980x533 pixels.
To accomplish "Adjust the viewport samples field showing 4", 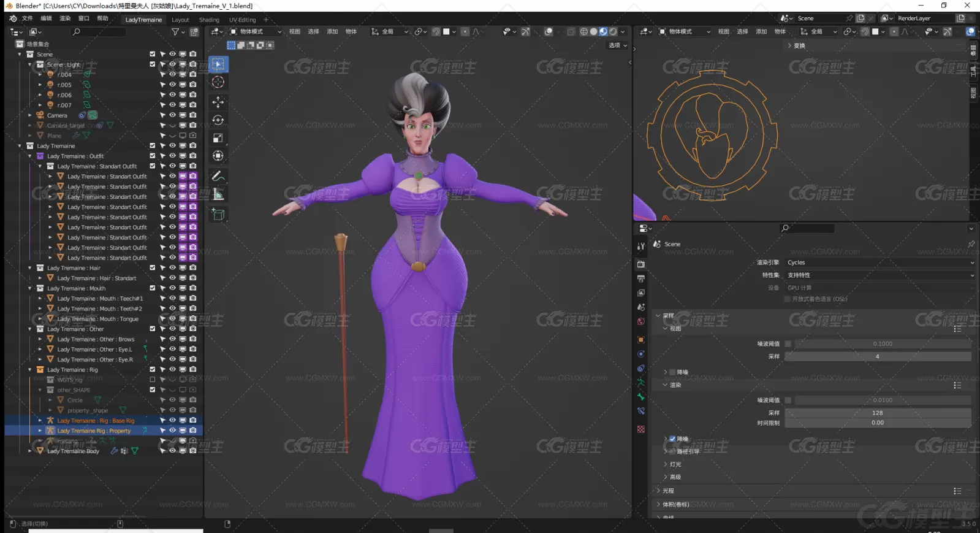I will click(878, 356).
